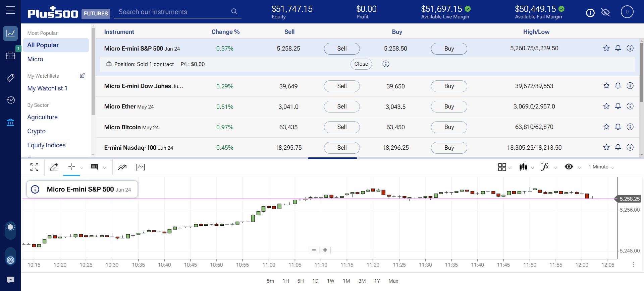Star the Micro Bitcoin instrument
The image size is (644, 291).
tap(606, 127)
